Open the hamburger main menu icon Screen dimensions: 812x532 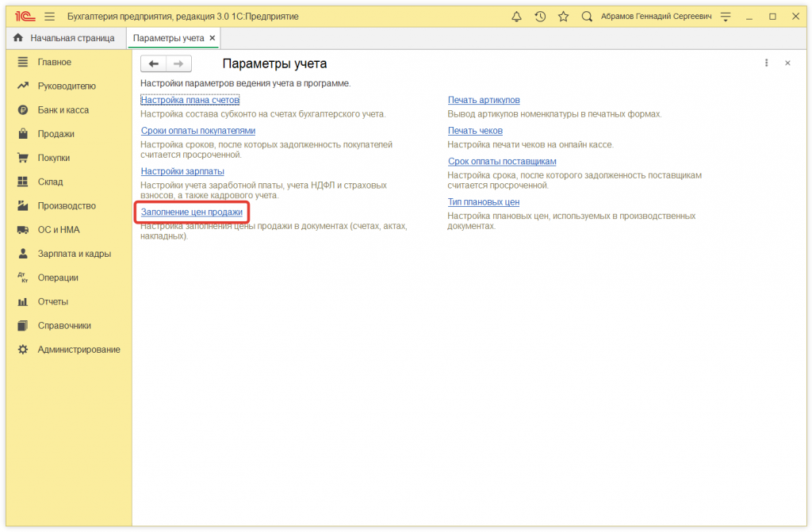point(49,16)
